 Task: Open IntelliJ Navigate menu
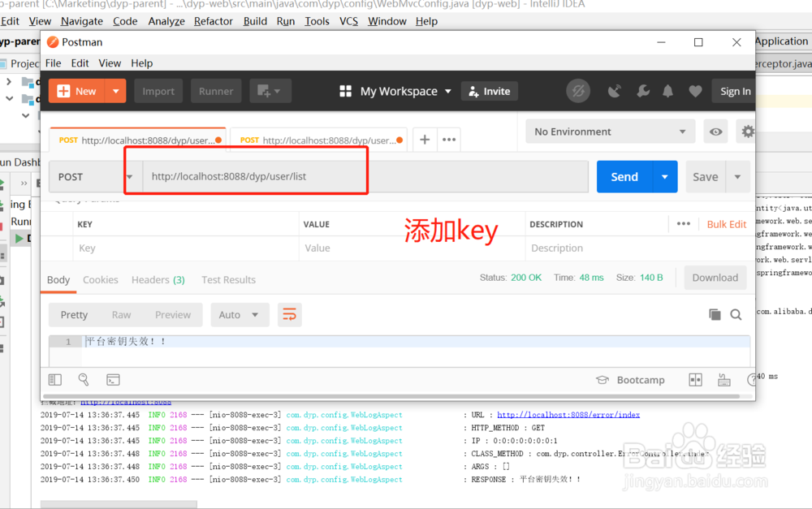[82, 21]
